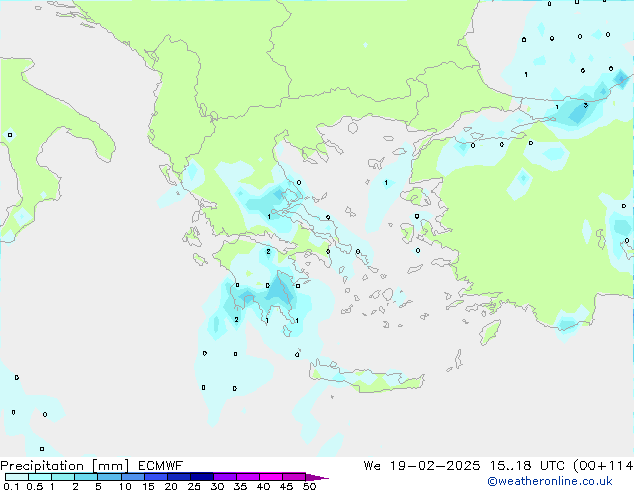
Task: Click the '0.5' legend scale label
Action: click(35, 486)
